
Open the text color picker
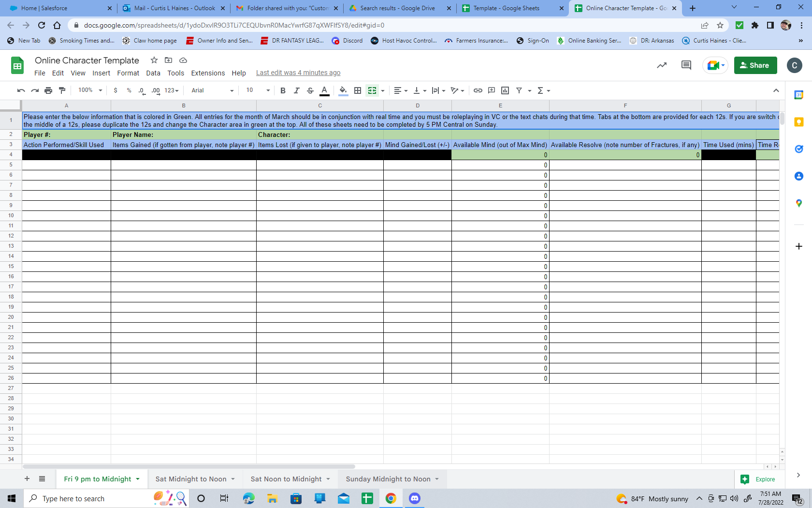[x=324, y=90]
